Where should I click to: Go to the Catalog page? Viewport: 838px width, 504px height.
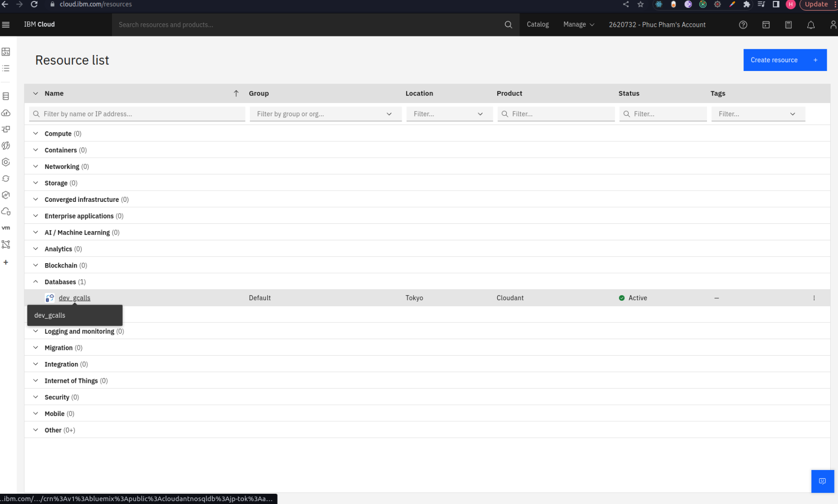click(538, 24)
